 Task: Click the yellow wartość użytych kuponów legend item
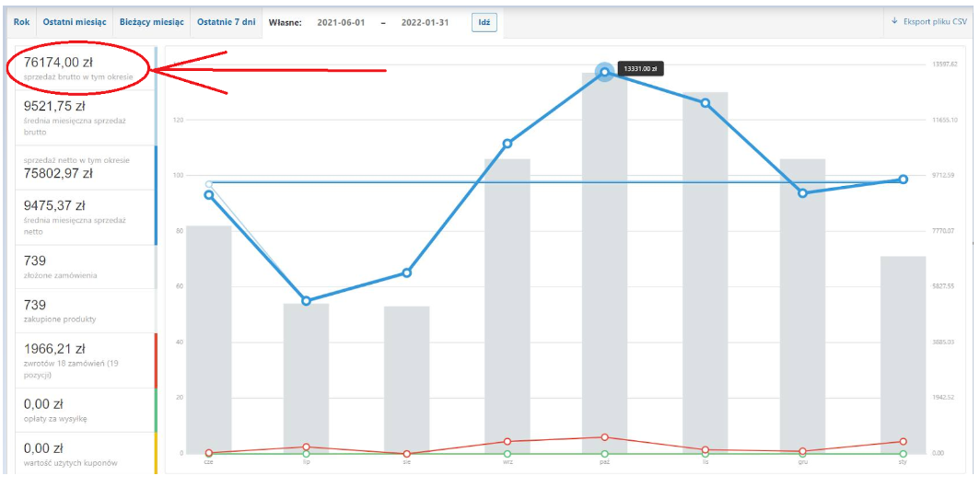click(x=86, y=453)
